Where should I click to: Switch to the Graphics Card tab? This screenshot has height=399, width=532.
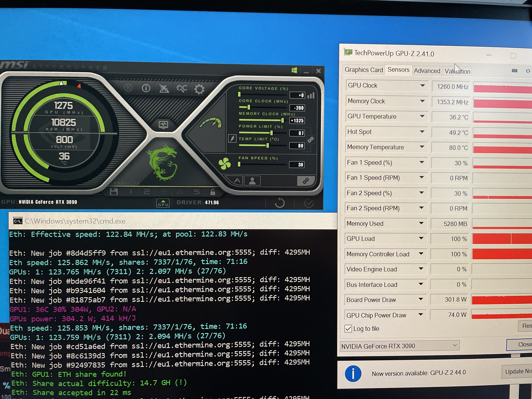(x=363, y=70)
